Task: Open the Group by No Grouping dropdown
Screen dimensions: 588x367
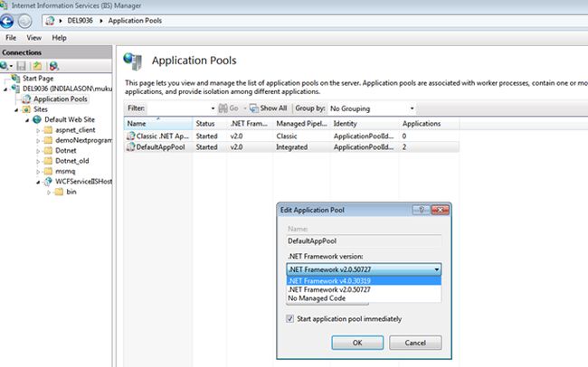Action: click(372, 108)
